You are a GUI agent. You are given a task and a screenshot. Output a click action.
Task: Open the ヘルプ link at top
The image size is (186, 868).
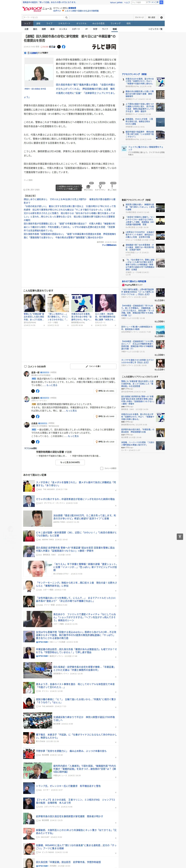coord(127,2)
